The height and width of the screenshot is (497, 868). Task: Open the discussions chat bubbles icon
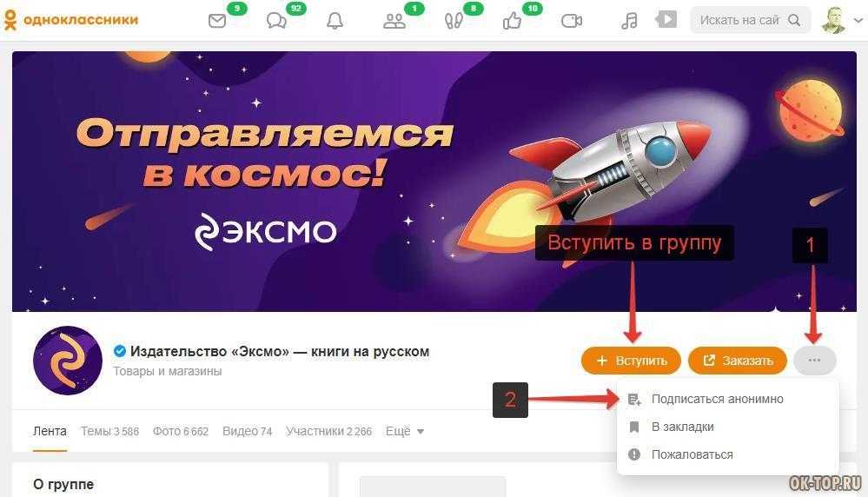pyautogui.click(x=276, y=21)
